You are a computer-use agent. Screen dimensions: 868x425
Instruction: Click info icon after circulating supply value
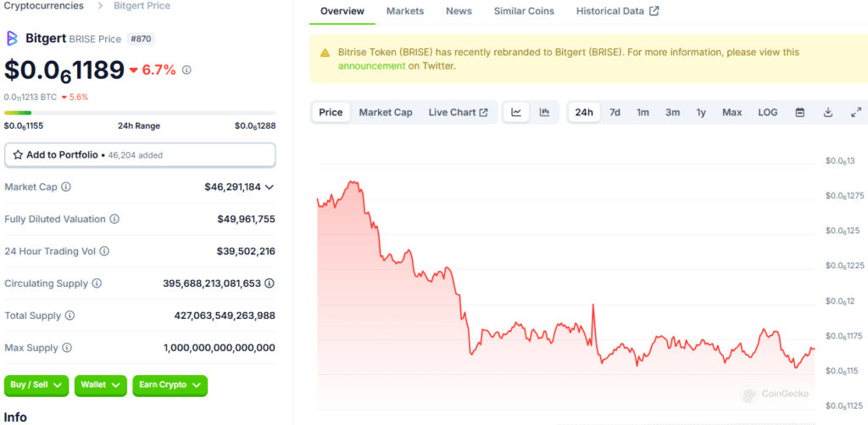pyautogui.click(x=270, y=283)
